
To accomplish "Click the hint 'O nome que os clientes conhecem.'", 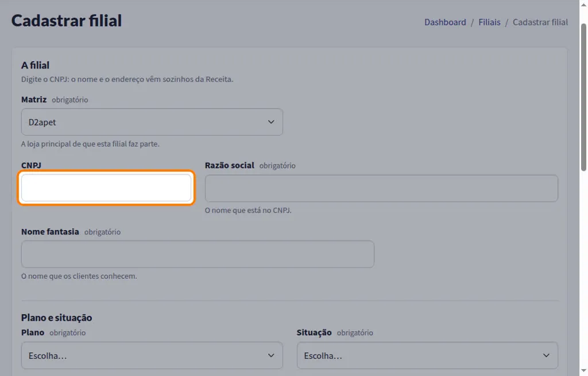I will pos(79,276).
